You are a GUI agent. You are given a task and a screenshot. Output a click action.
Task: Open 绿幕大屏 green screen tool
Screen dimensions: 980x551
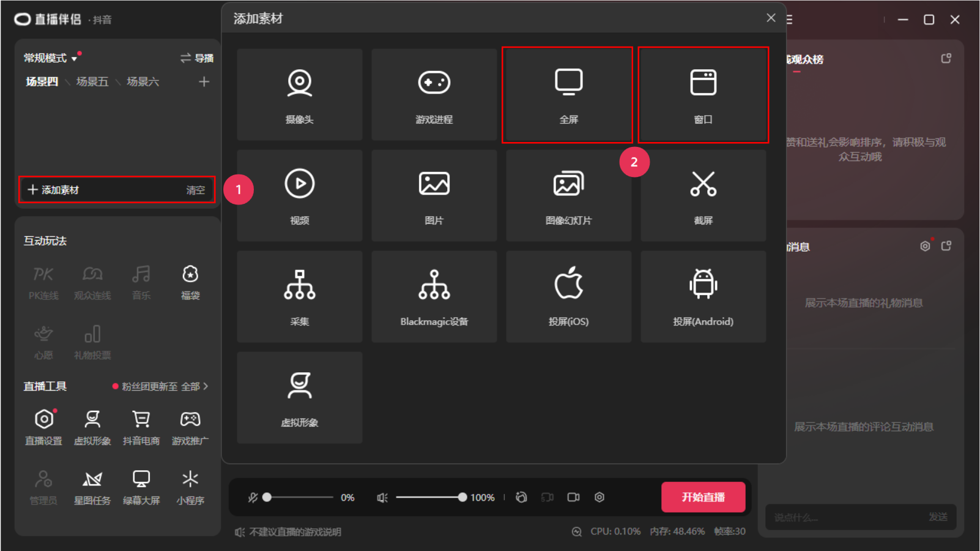(141, 487)
